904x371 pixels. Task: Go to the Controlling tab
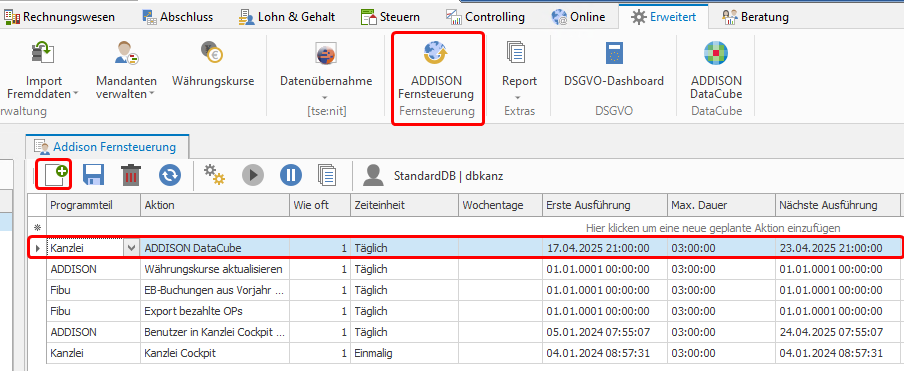pos(486,17)
